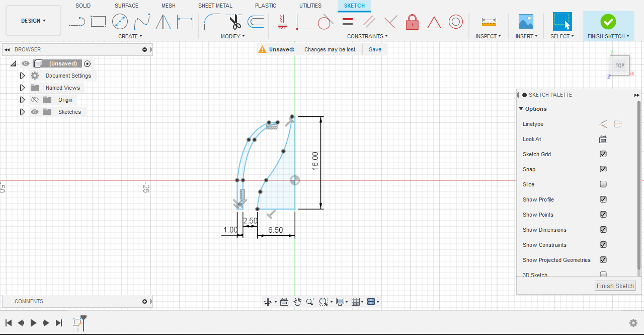Hide the Sketches folder using its eye

coord(35,112)
